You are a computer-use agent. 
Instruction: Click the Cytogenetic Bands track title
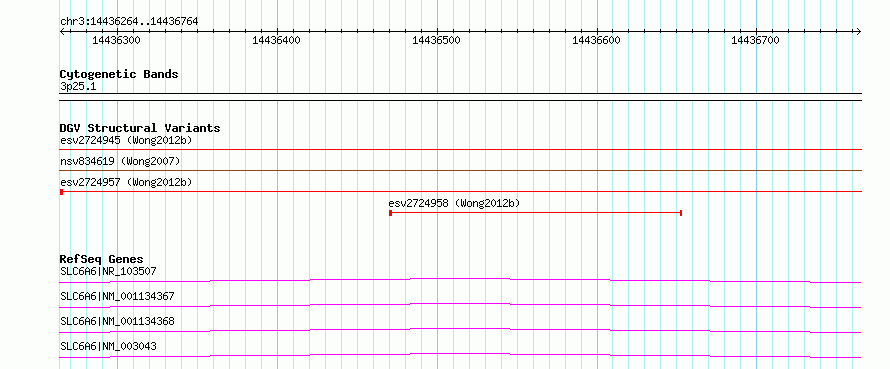click(x=119, y=74)
